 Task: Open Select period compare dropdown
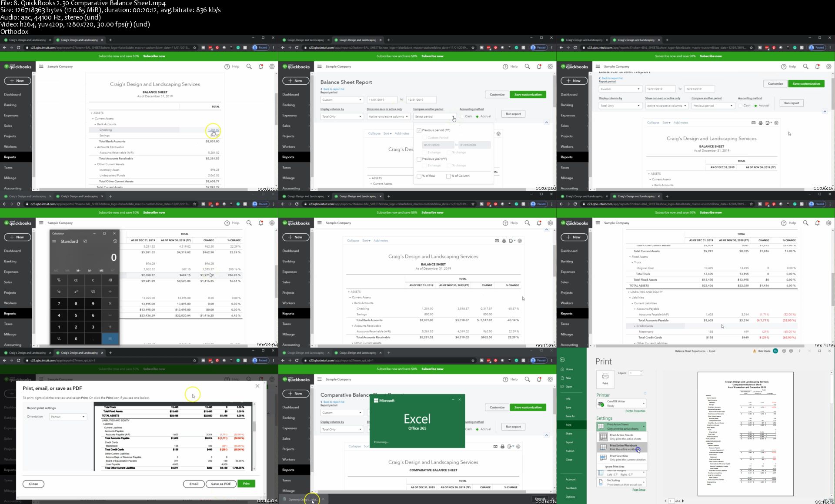click(435, 116)
